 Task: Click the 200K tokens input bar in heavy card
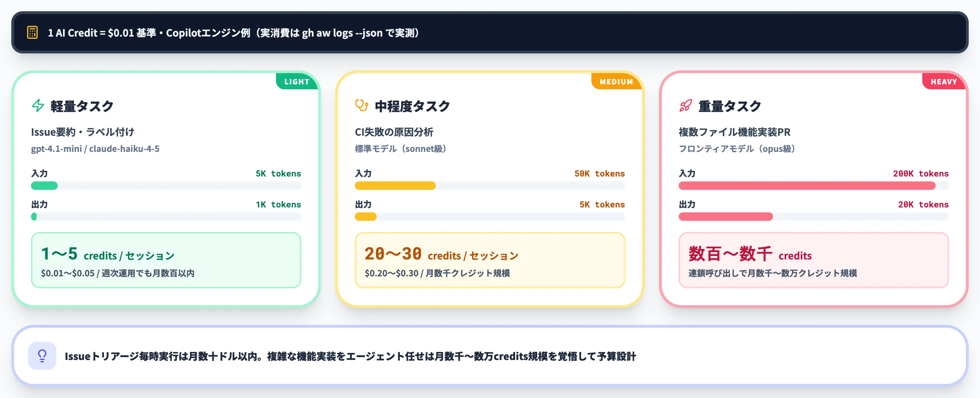coord(813,186)
